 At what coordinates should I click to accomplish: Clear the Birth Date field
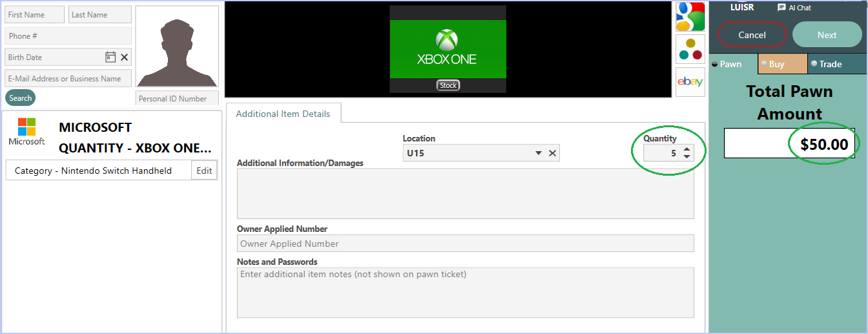125,57
